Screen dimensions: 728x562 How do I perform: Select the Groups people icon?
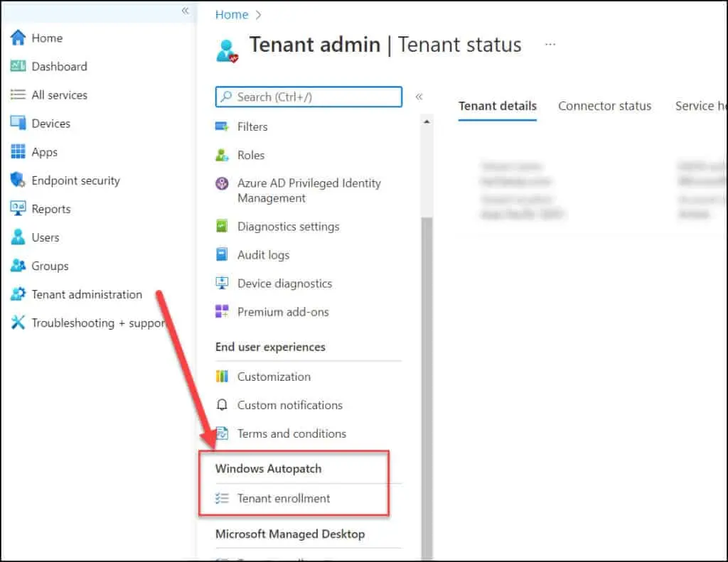(x=18, y=266)
